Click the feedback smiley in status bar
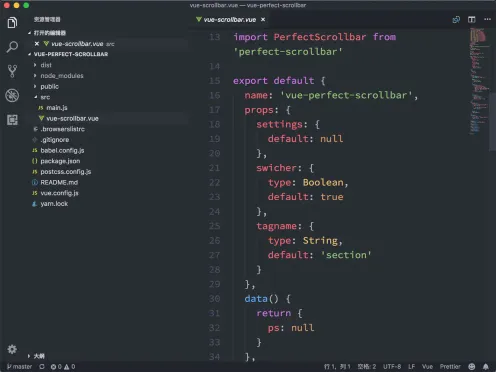The height and width of the screenshot is (372, 496). pyautogui.click(x=472, y=367)
